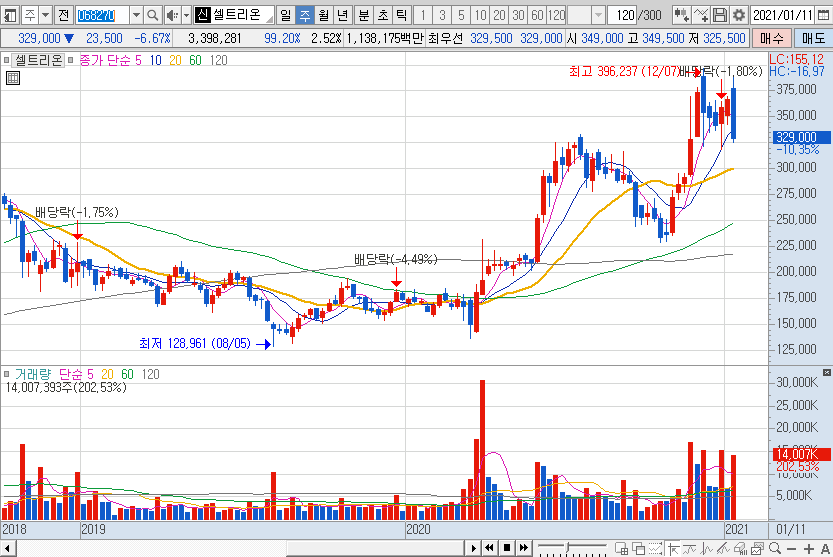Click the fast-forward double-right button
Image resolution: width=833 pixels, height=557 pixels.
(x=524, y=548)
